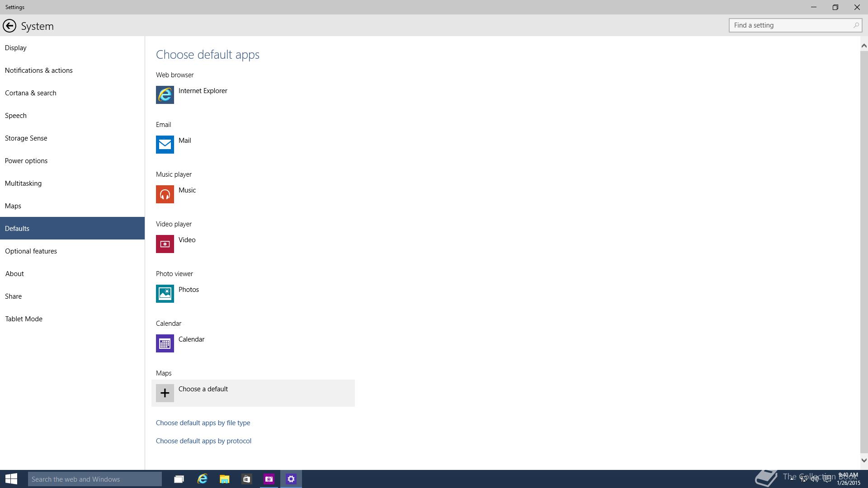The image size is (868, 488).
Task: Click the scrollbar up arrow
Action: [x=864, y=46]
